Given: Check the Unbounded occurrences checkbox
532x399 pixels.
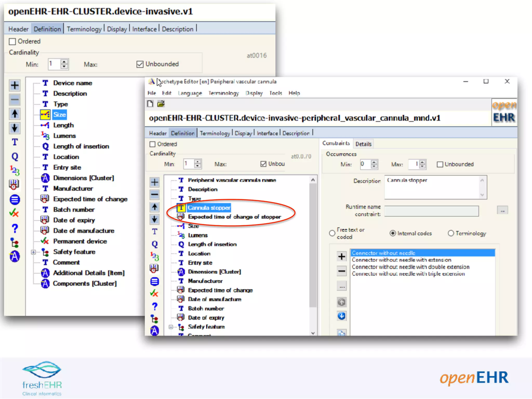Looking at the screenshot, I should point(440,164).
